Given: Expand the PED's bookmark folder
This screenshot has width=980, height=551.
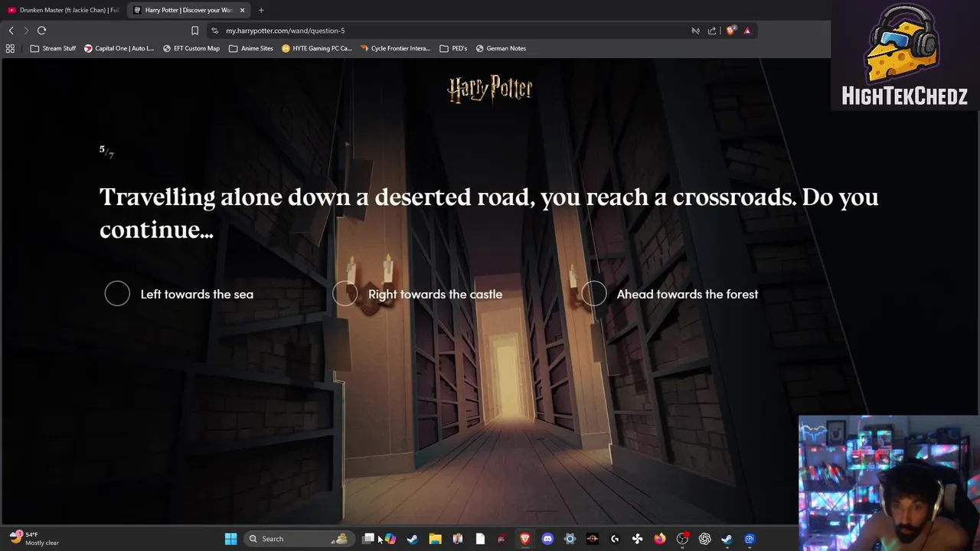Looking at the screenshot, I should tap(453, 48).
